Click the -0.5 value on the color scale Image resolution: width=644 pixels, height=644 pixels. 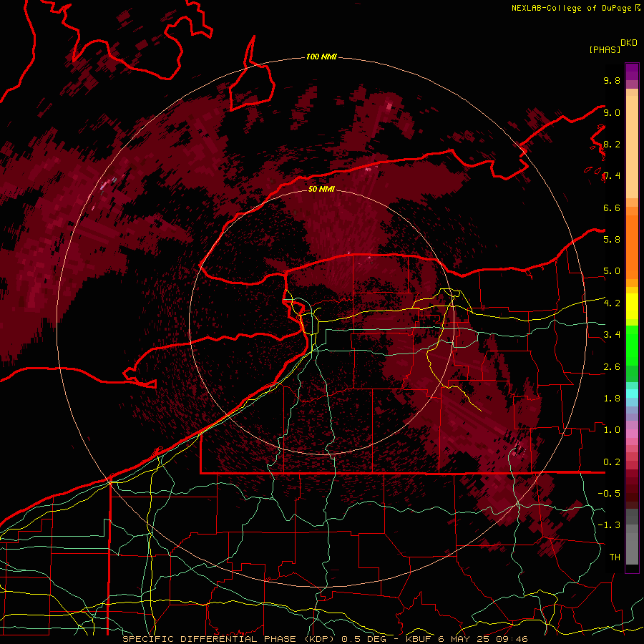click(x=609, y=493)
